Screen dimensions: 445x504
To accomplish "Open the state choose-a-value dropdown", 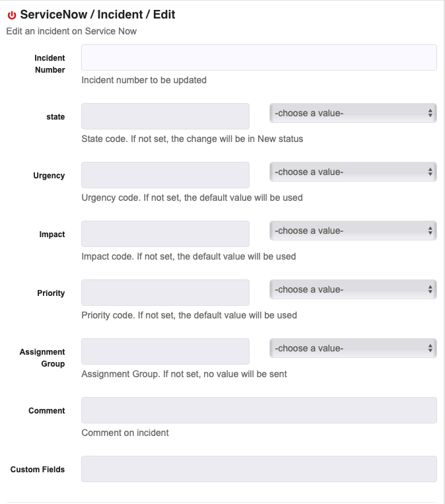I will point(353,113).
